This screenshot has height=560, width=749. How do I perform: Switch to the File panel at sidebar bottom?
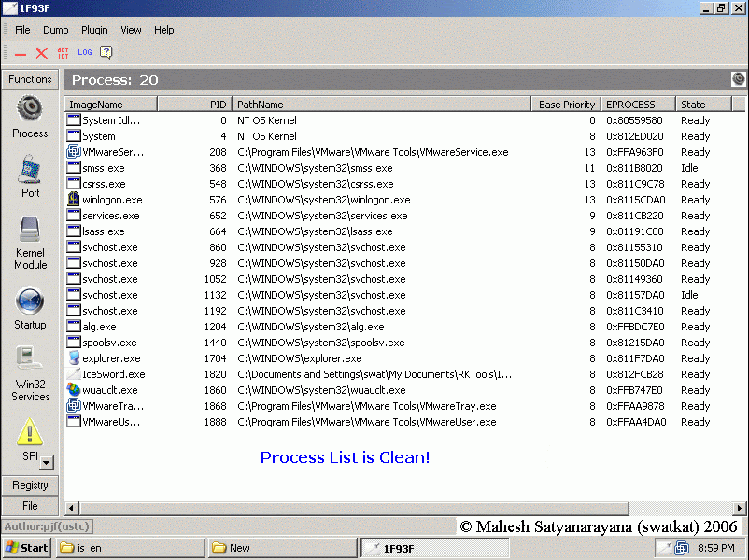point(30,506)
